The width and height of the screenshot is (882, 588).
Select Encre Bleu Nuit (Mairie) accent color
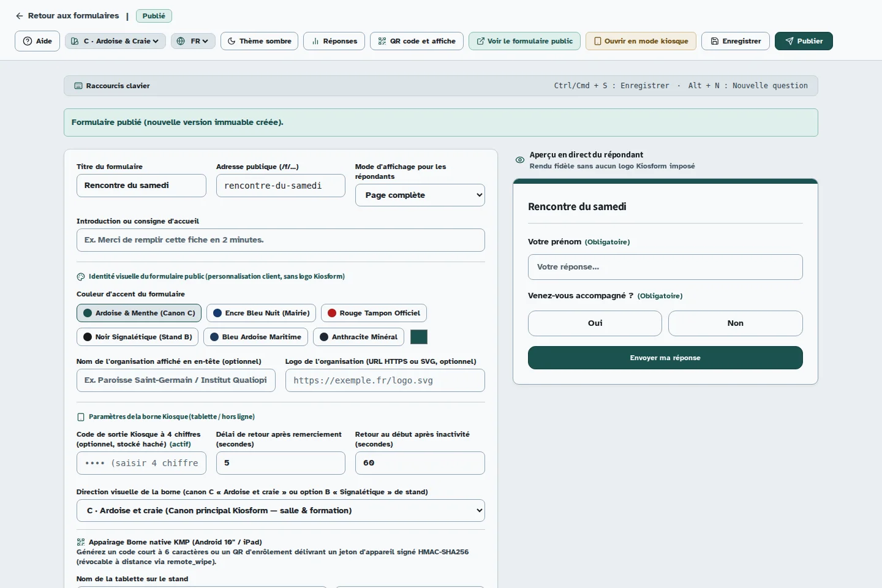point(261,313)
